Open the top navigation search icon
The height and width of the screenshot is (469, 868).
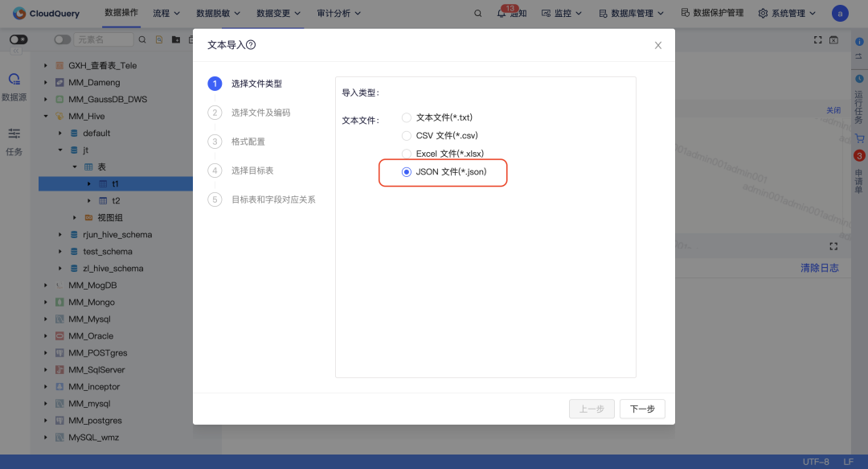pos(477,14)
